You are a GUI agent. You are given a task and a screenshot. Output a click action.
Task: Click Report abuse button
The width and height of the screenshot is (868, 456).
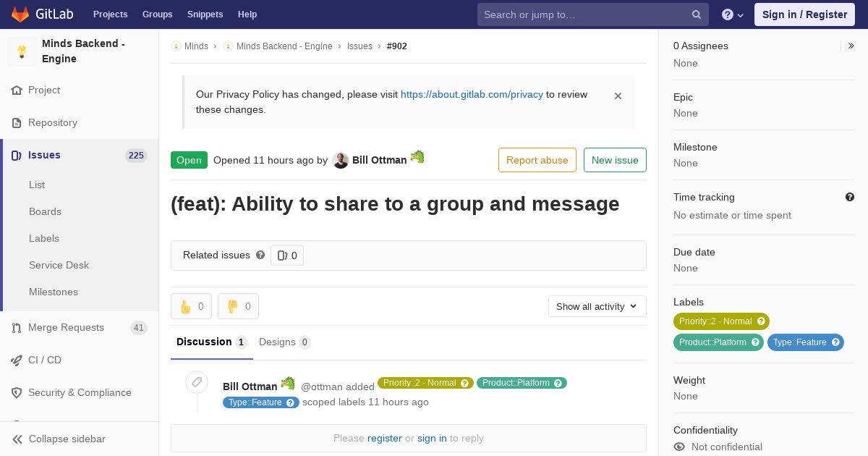pos(537,160)
